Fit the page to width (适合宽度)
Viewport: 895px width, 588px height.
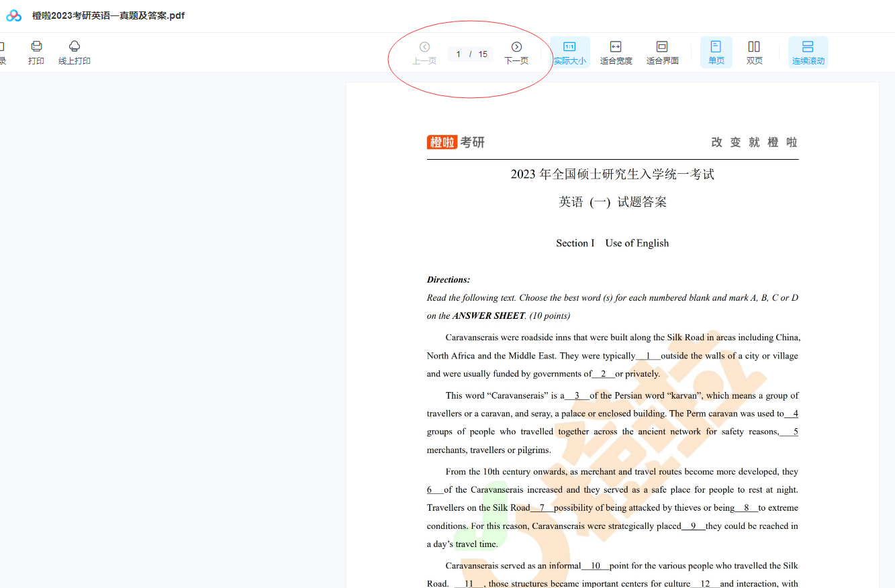tap(616, 52)
